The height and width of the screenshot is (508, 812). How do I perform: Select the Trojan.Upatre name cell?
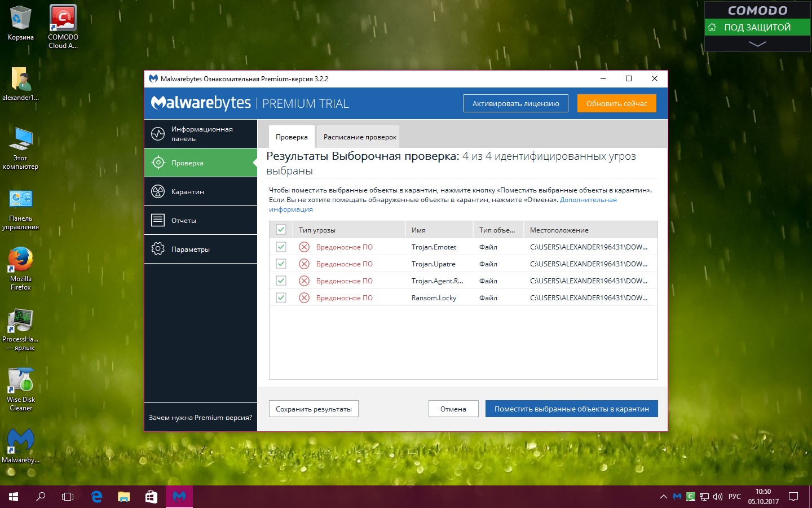(434, 264)
